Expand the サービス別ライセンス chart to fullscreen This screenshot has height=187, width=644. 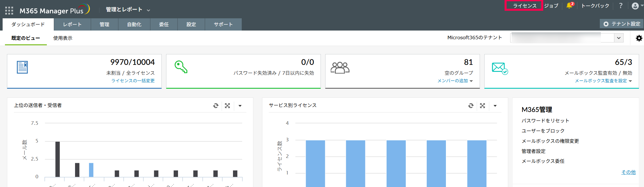click(483, 106)
